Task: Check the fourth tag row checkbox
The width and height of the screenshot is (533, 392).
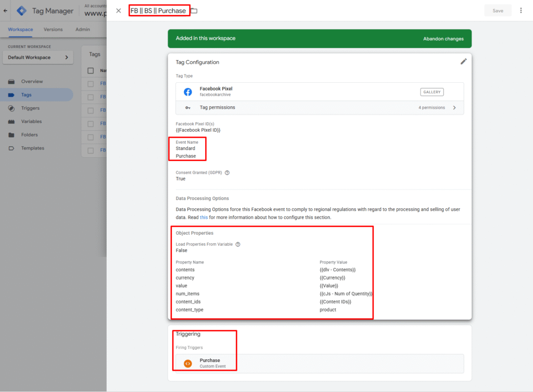Action: pyautogui.click(x=91, y=124)
